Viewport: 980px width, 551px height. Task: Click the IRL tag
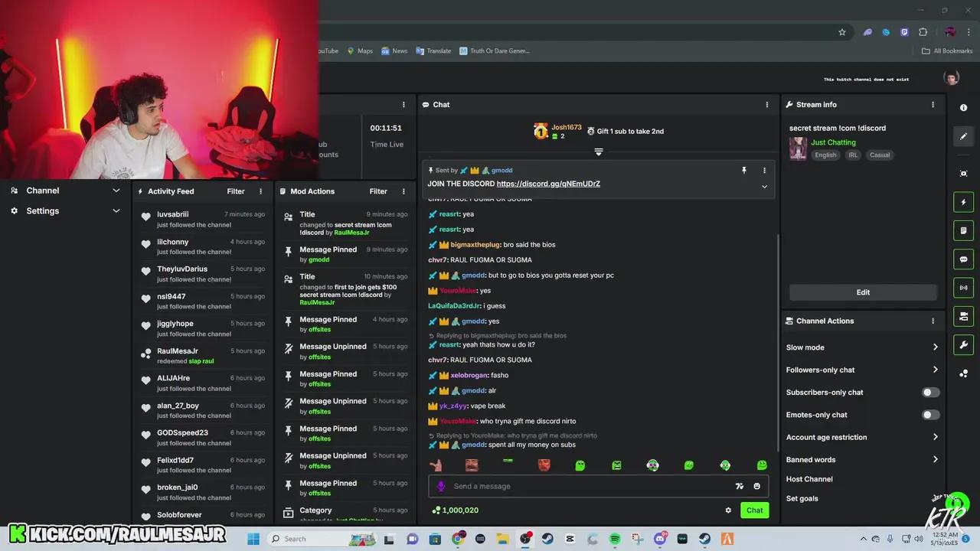click(853, 155)
